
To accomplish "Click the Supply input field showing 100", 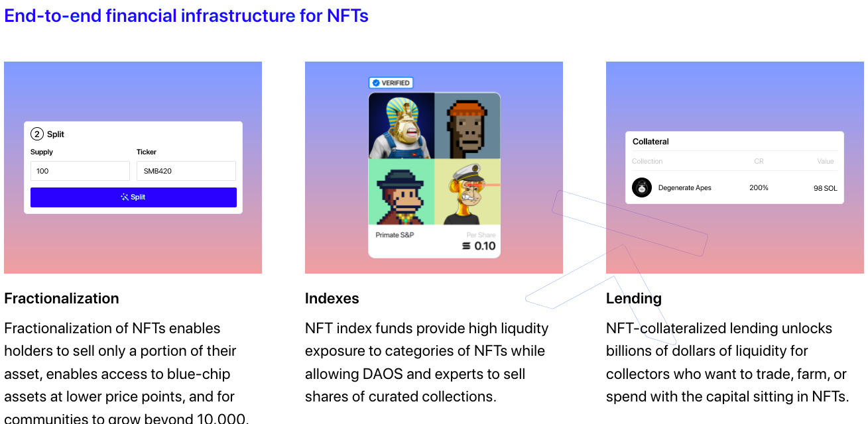I will click(80, 171).
